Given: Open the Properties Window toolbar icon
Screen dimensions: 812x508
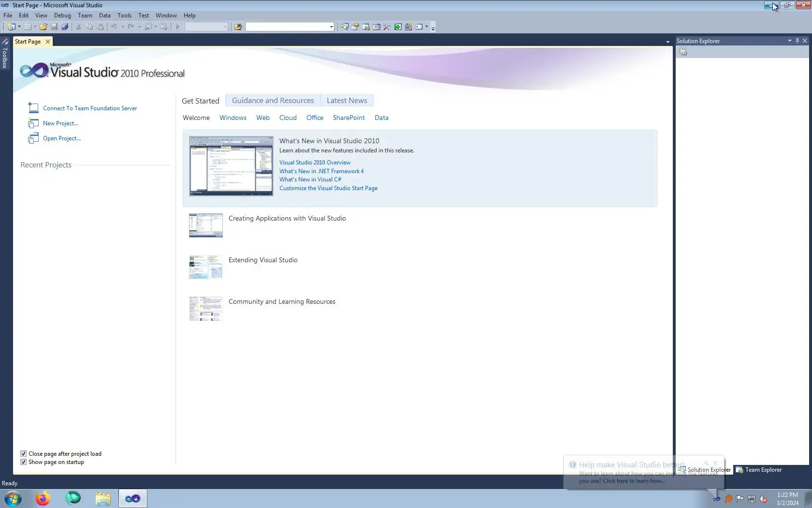Looking at the screenshot, I should 355,27.
